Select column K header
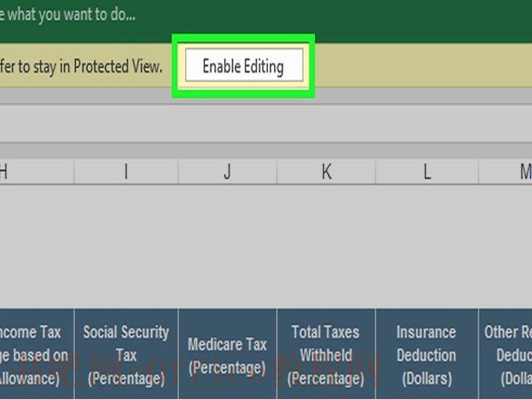 pos(326,171)
